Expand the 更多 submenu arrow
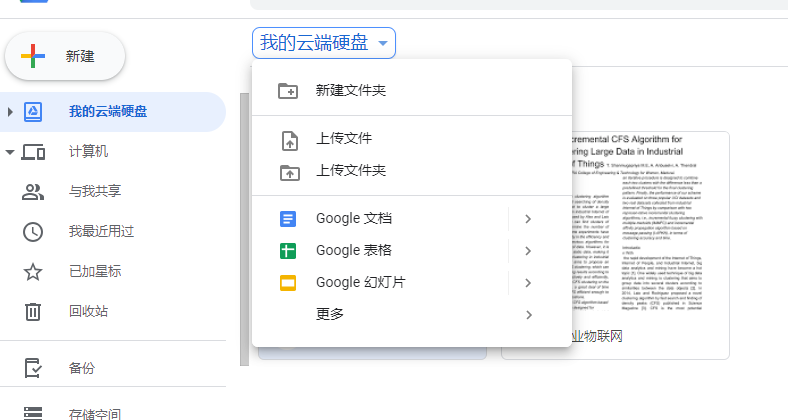The width and height of the screenshot is (788, 420). coord(528,315)
